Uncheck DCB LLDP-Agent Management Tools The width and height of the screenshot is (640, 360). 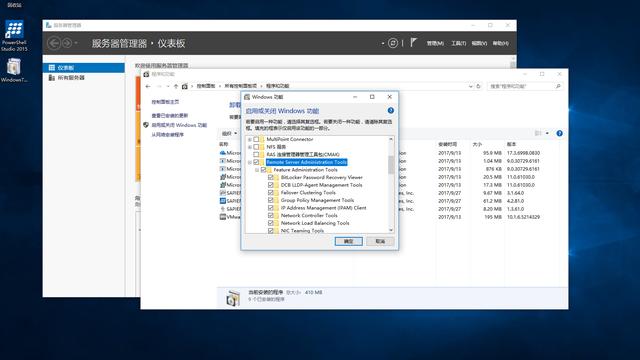tap(271, 185)
